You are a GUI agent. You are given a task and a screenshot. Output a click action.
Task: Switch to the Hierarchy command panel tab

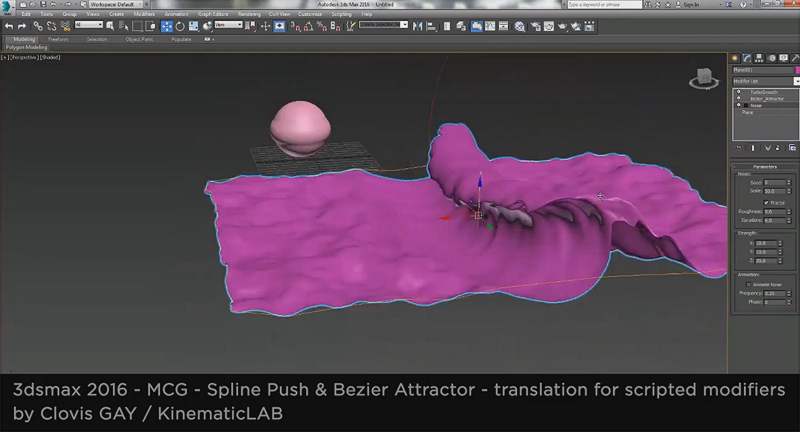click(x=759, y=58)
